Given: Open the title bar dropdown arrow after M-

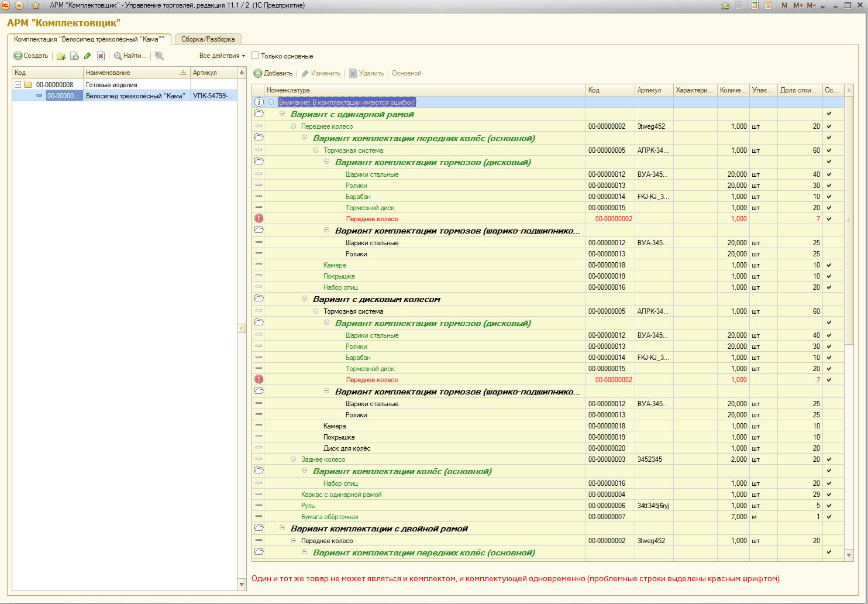Looking at the screenshot, I should (x=822, y=6).
